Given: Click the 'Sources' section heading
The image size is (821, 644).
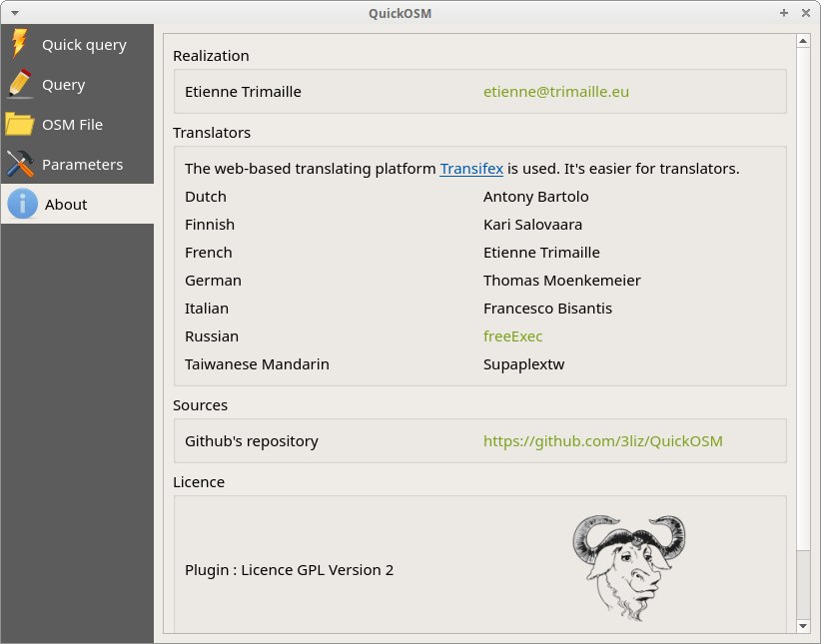Looking at the screenshot, I should pos(200,405).
